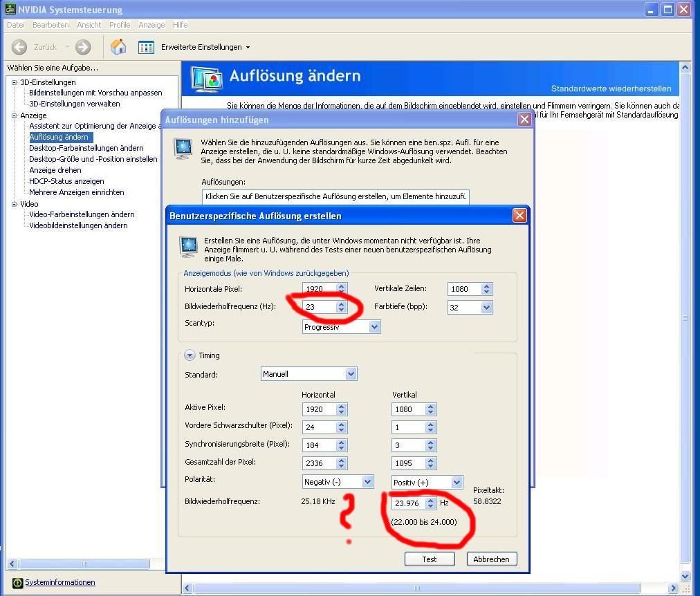Close the Auflösungen hinzufügen dialog
Screen dimensions: 700x596
(x=524, y=120)
